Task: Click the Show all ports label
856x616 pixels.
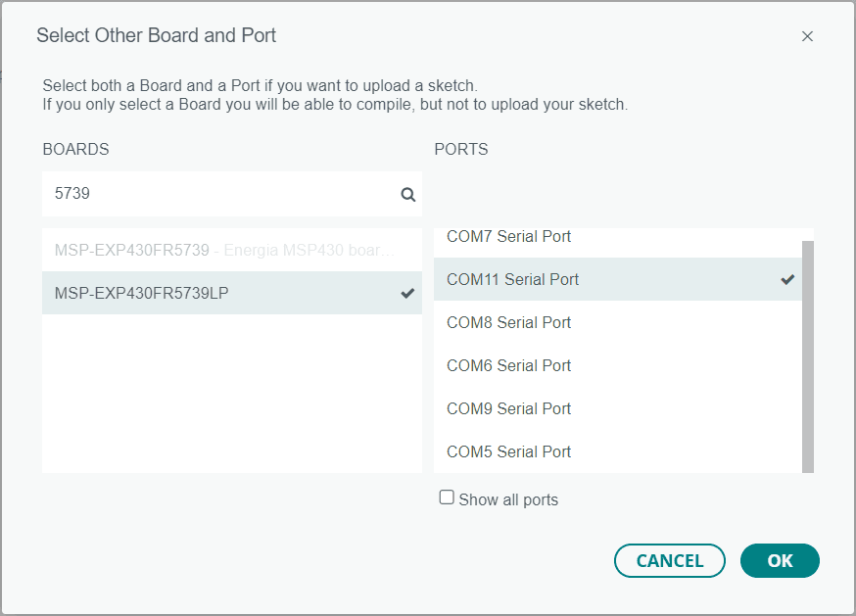Action: click(x=508, y=499)
